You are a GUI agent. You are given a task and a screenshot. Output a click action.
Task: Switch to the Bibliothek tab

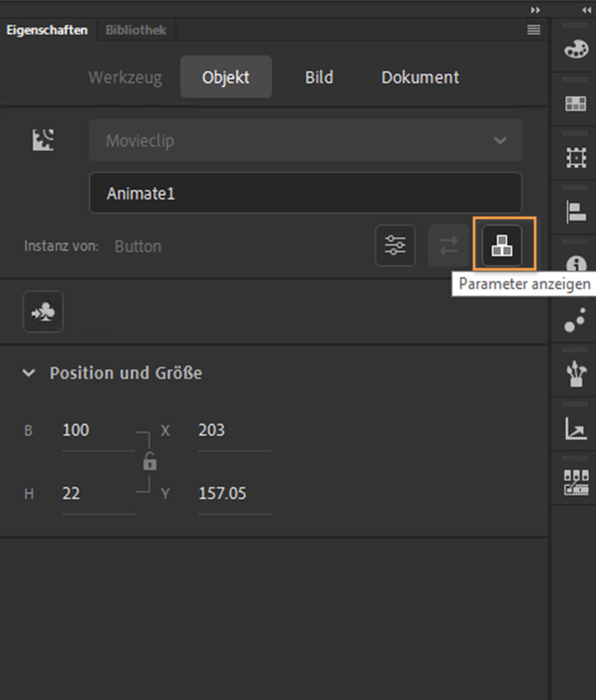[x=136, y=30]
